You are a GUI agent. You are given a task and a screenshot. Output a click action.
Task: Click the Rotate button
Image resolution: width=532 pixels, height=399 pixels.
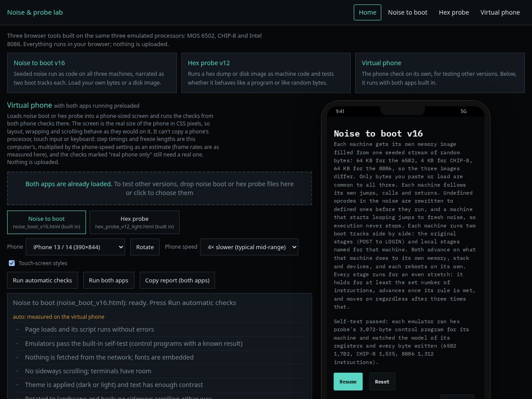pyautogui.click(x=145, y=247)
